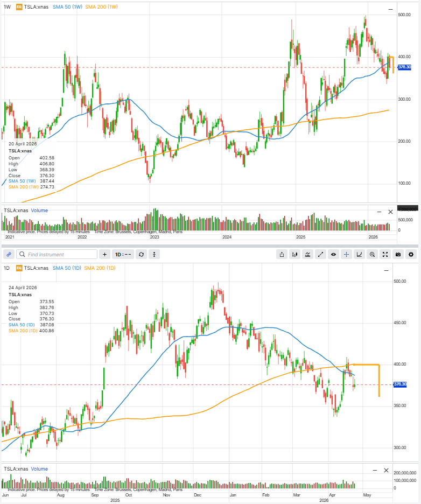Click the share/export chart icon
Screen dimensions: 421x504
[282, 254]
